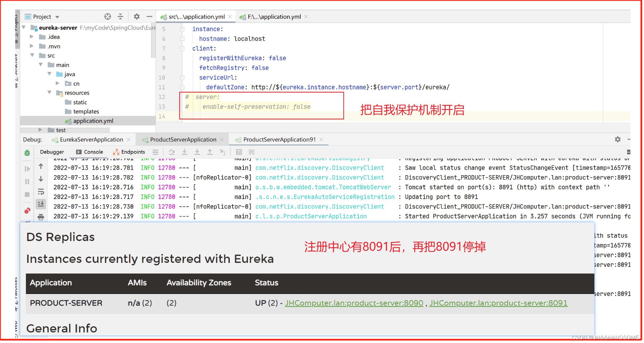Open Debug panel gear settings
The width and height of the screenshot is (644, 343).
click(x=618, y=139)
